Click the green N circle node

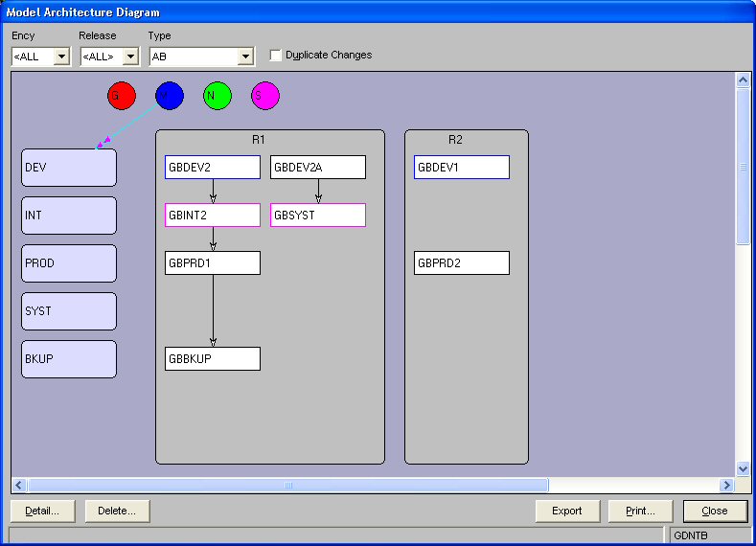coord(218,96)
